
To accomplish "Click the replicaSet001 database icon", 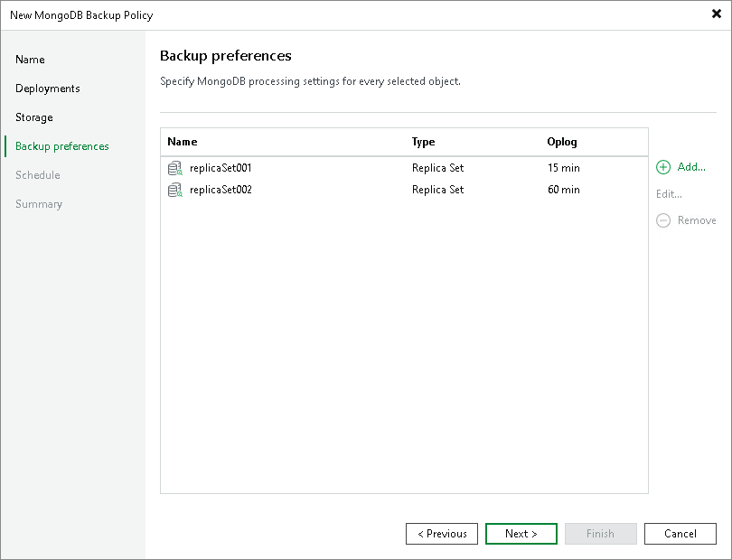I will point(175,168).
